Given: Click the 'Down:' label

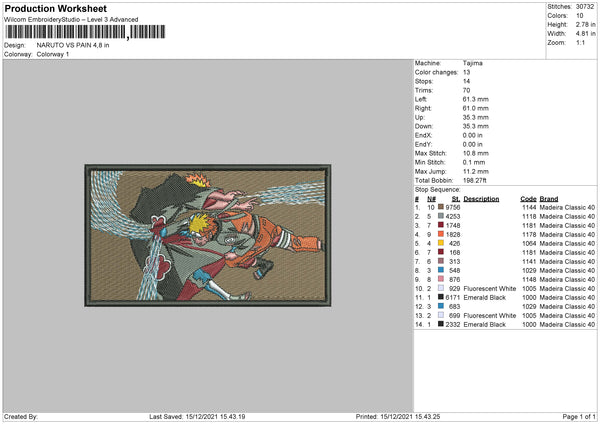Looking at the screenshot, I should tap(424, 126).
